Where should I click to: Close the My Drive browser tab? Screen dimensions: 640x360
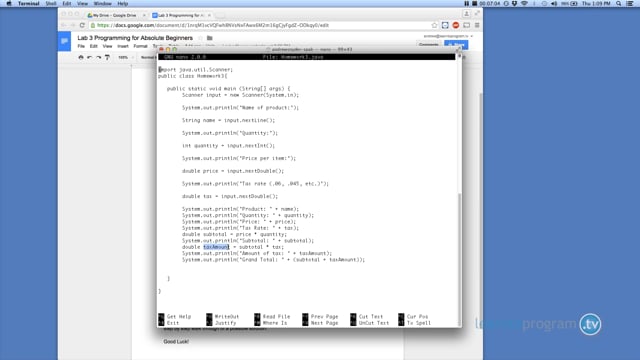[x=144, y=15]
